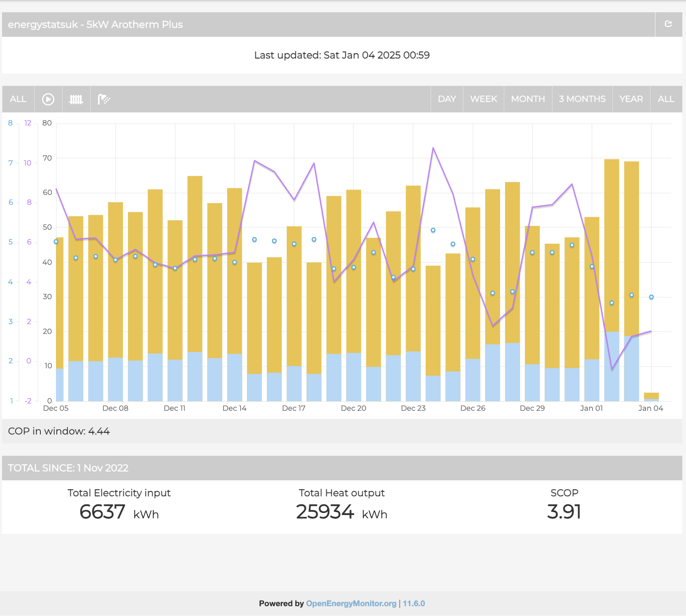Click the 'Dec 26' x-axis label
This screenshot has height=616, width=686.
pos(473,408)
